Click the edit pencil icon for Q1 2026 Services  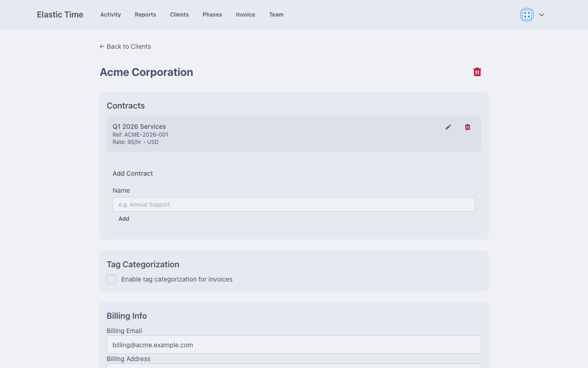pyautogui.click(x=448, y=127)
